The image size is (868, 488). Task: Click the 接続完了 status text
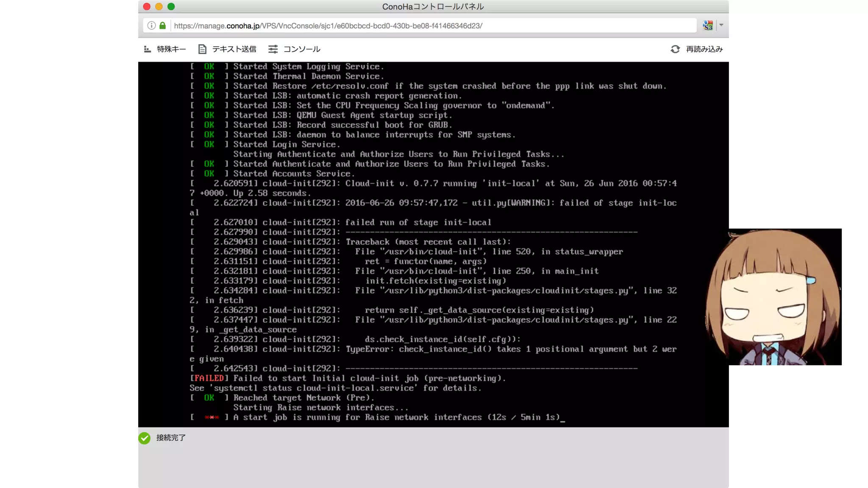click(171, 438)
